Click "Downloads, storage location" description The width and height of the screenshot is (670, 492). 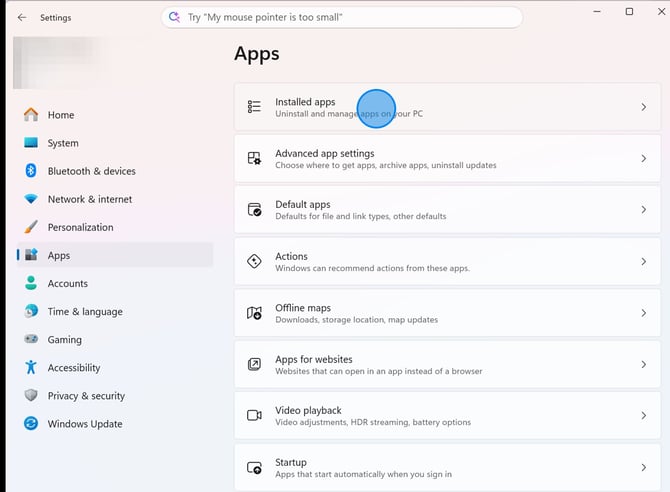point(356,320)
